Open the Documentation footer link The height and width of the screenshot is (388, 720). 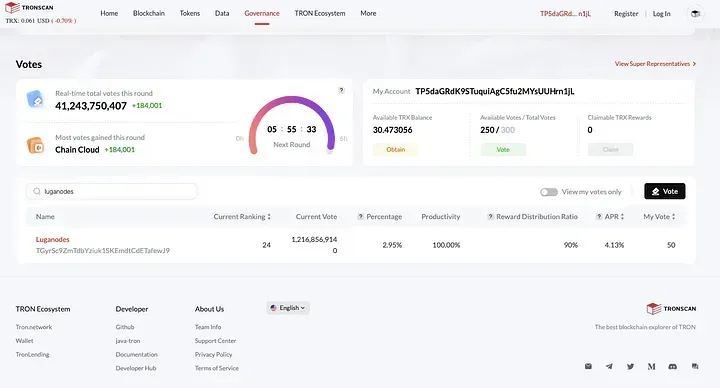click(x=136, y=355)
